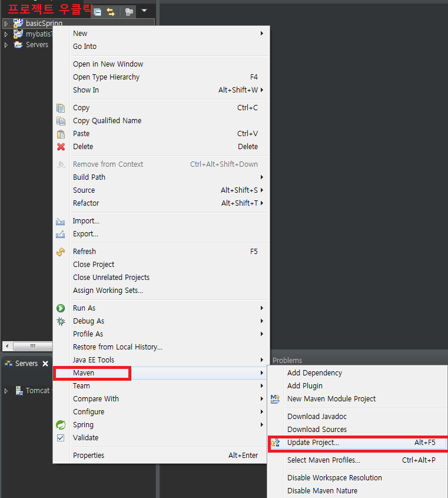Expand the Servers folder node

[6, 45]
